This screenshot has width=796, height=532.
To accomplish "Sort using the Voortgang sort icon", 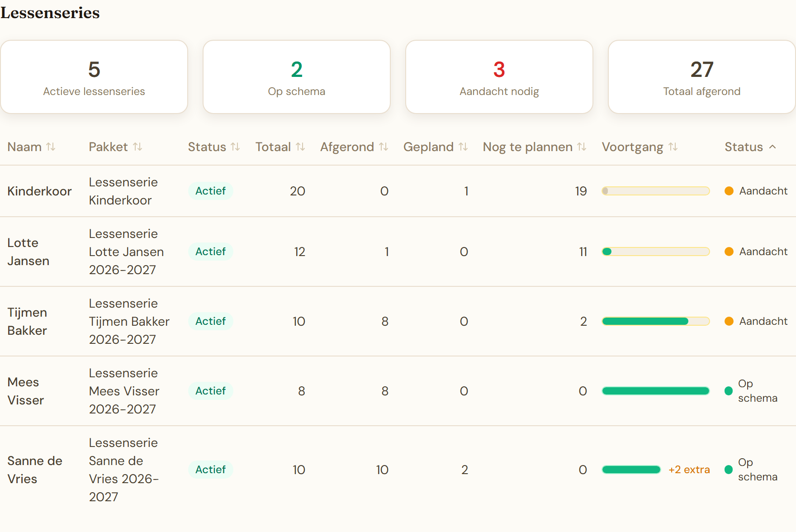I will pos(673,147).
